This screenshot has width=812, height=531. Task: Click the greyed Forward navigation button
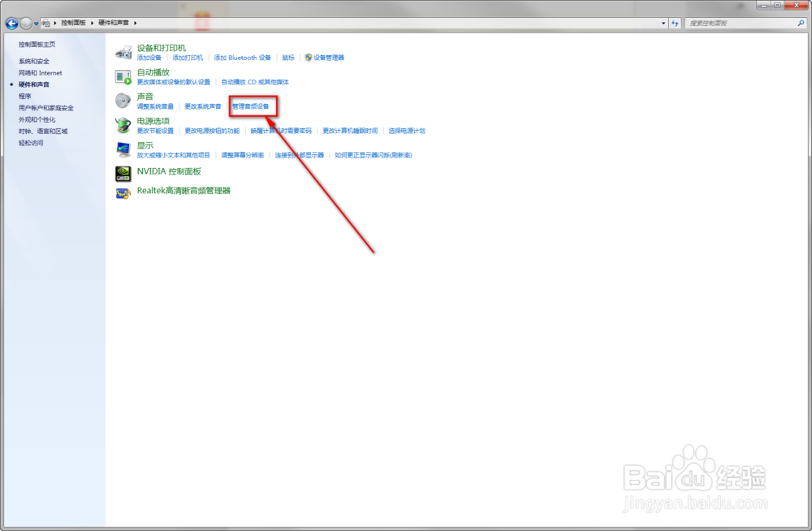(x=26, y=24)
